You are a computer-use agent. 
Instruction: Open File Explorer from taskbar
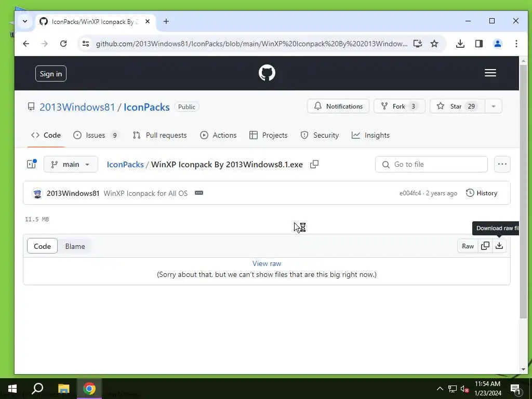pos(63,389)
